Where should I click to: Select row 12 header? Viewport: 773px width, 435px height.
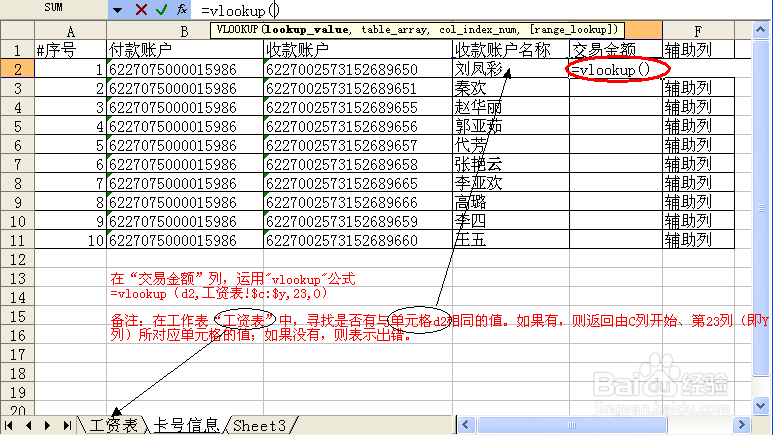[x=17, y=259]
